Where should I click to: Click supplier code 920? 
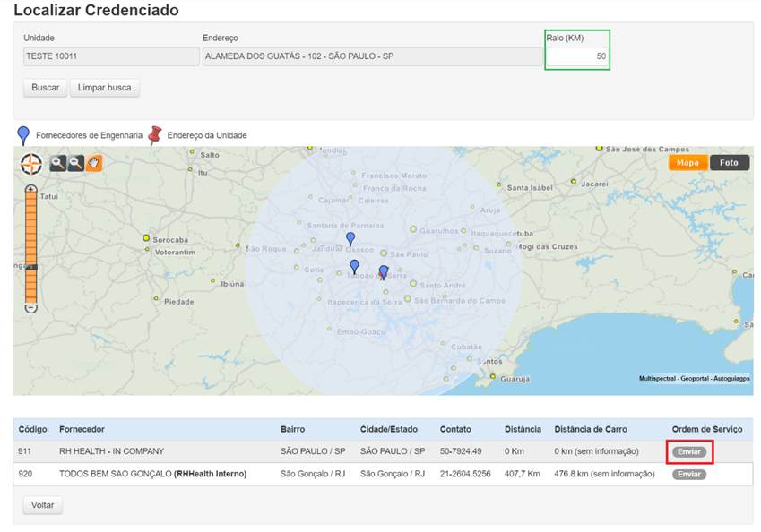(25, 474)
